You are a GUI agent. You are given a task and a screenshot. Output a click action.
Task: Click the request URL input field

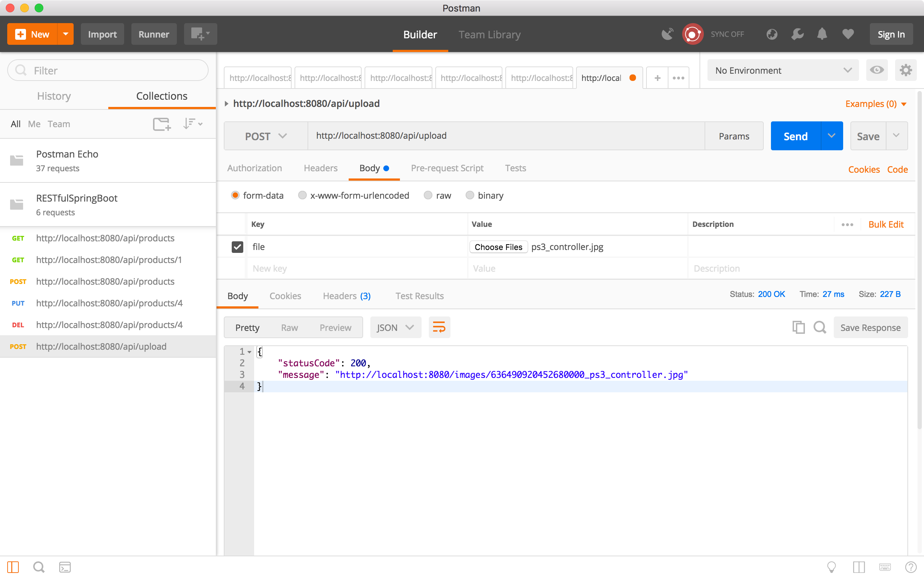coord(506,136)
